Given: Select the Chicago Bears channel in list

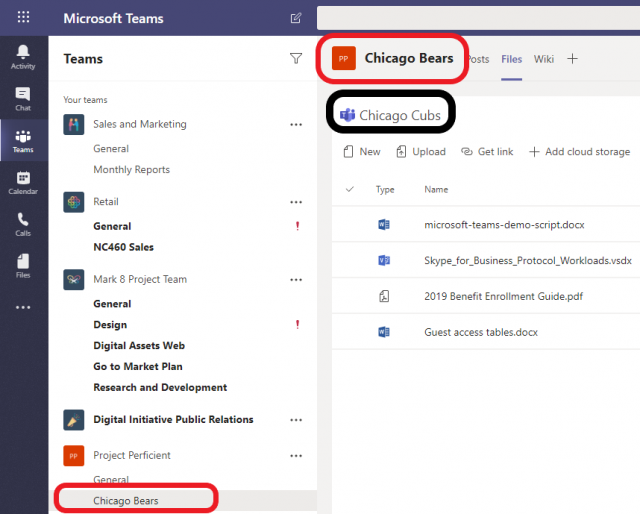Looking at the screenshot, I should [126, 501].
